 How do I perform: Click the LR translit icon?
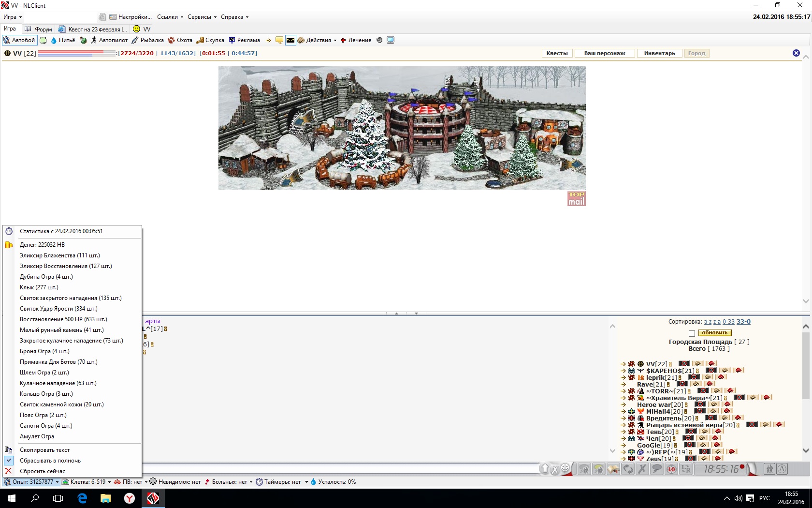tap(686, 469)
